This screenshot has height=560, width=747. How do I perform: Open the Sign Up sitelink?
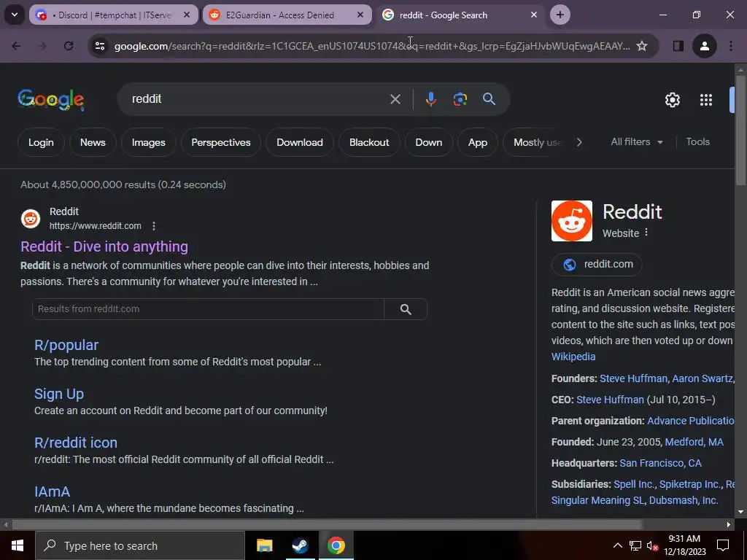click(59, 394)
